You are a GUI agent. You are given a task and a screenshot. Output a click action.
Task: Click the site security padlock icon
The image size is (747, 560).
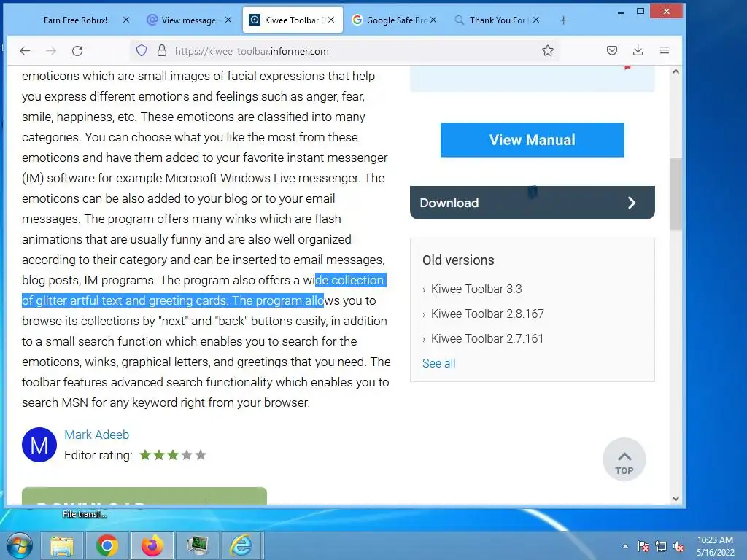coord(162,51)
